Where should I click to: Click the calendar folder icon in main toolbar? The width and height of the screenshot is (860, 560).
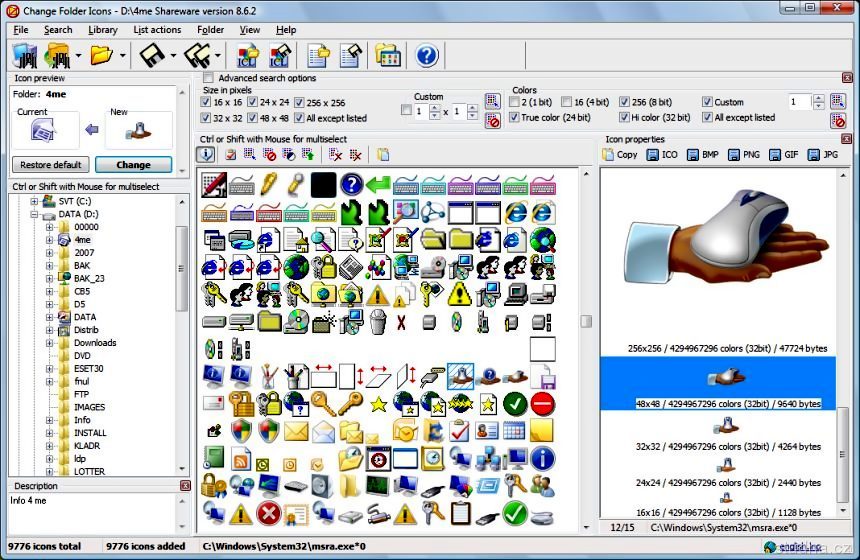pos(388,56)
